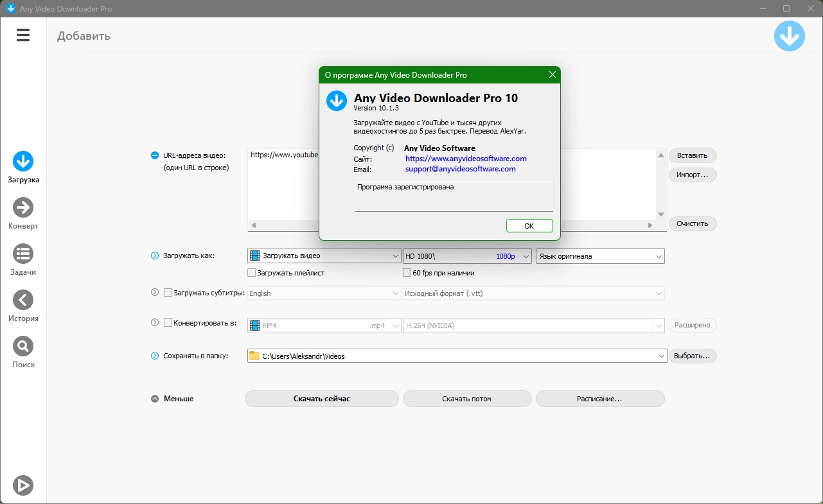Choose folder with the Выбрать... button
The width and height of the screenshot is (823, 504).
pos(693,356)
